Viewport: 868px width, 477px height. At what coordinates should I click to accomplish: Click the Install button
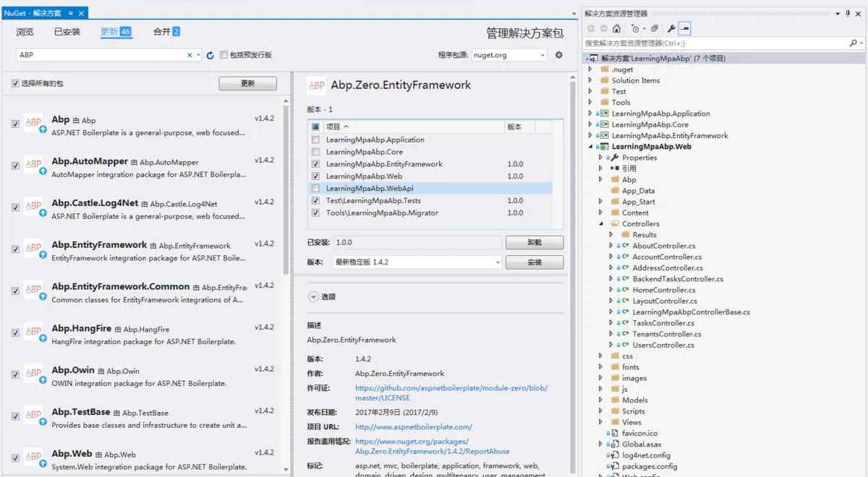point(535,262)
